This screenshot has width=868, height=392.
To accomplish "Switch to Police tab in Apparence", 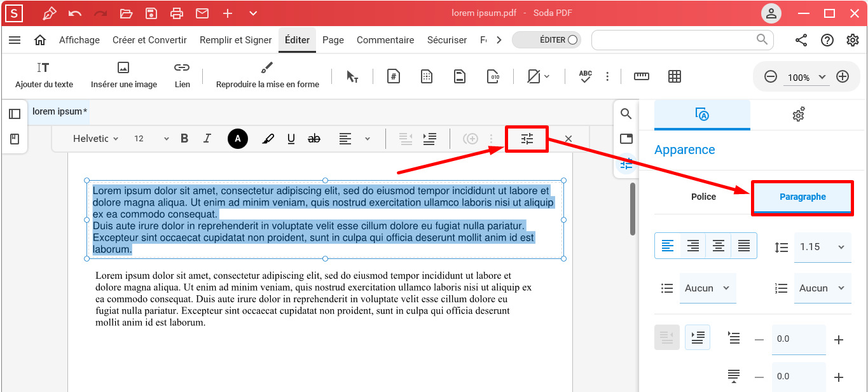I will 703,197.
